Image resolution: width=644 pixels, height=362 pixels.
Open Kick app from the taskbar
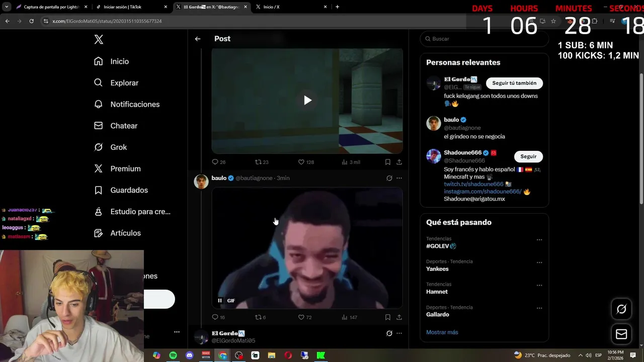pos(320,355)
